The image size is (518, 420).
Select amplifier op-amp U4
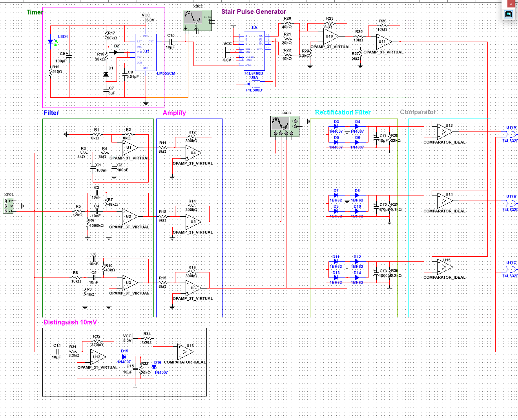(x=194, y=153)
